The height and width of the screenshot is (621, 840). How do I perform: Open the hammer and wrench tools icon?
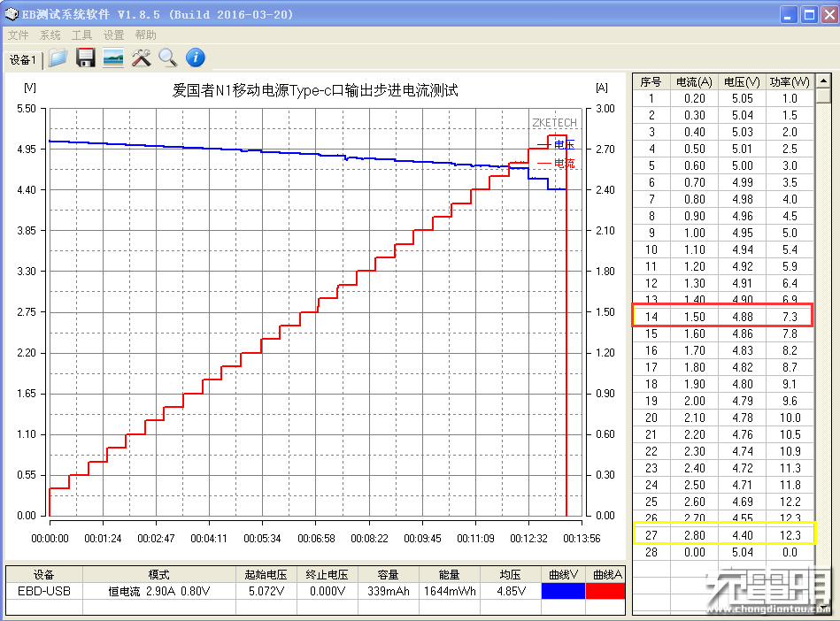tap(141, 58)
